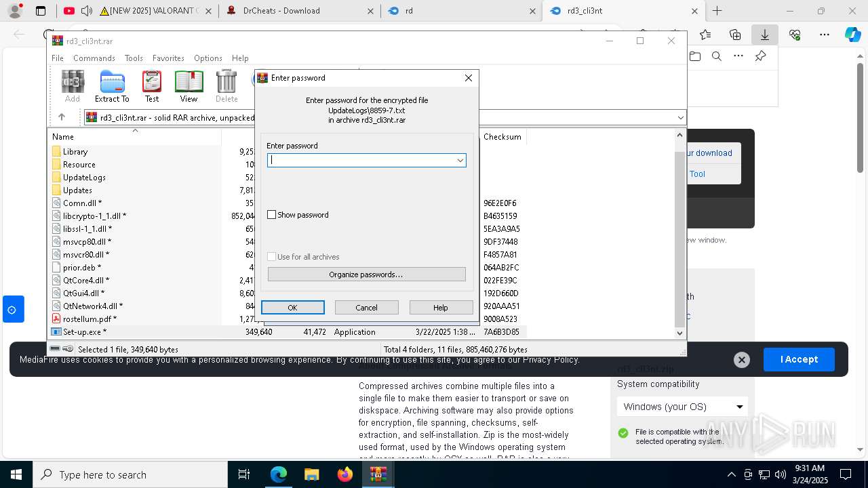Click the taskbar search box
868x488 pixels.
130,474
